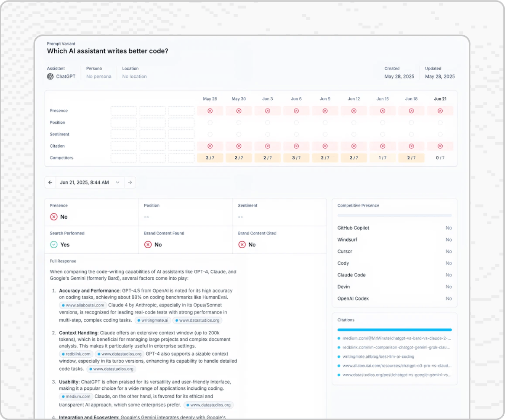Click the Citation X icon for Jun 21
This screenshot has width=505, height=420.
tap(440, 146)
